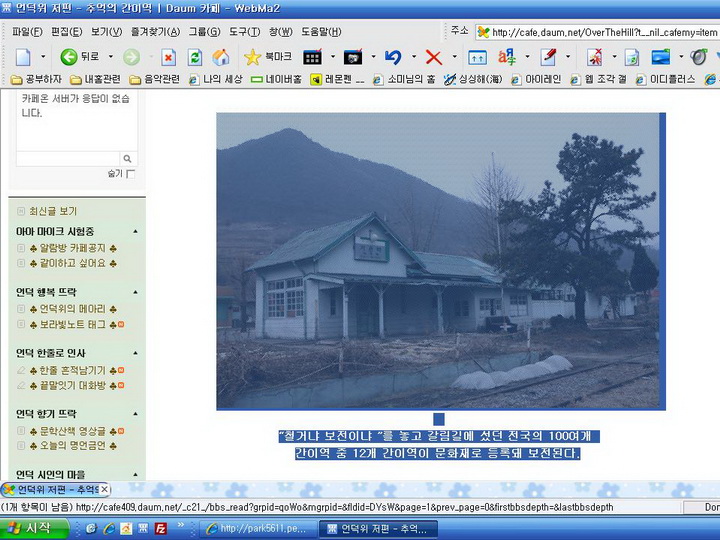720x540 pixels.
Task: Click the sidebar search input field
Action: pyautogui.click(x=67, y=159)
